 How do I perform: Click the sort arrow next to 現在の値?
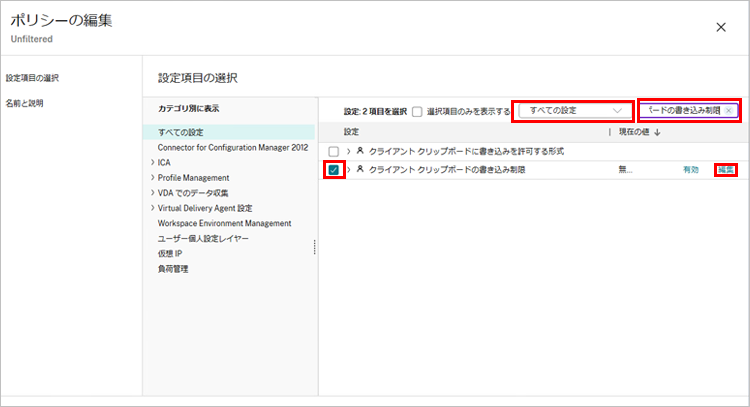[x=657, y=132]
